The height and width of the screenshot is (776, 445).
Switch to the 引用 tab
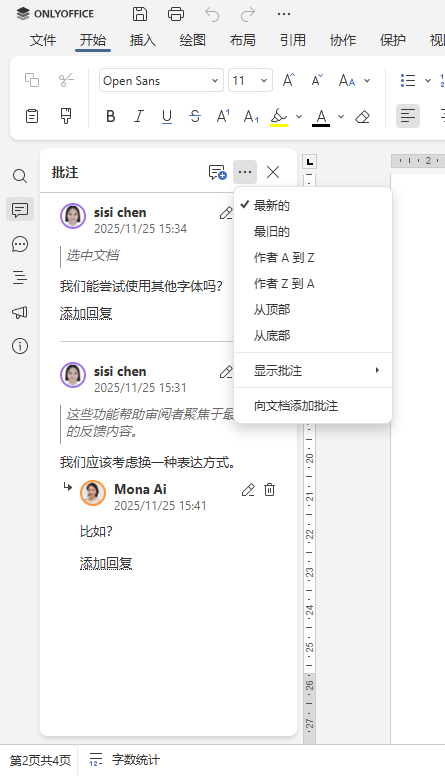293,40
